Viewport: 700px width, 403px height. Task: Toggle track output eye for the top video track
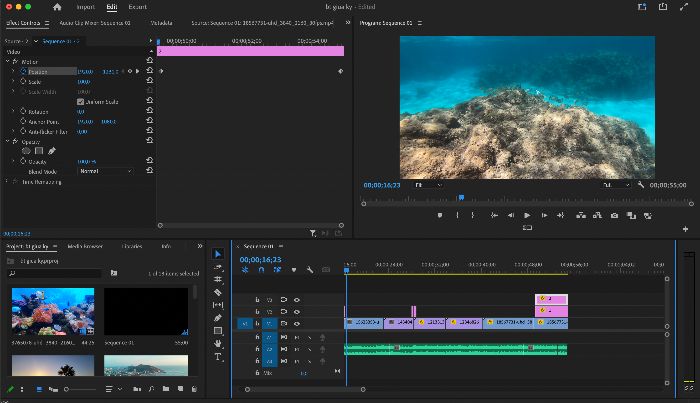(297, 299)
